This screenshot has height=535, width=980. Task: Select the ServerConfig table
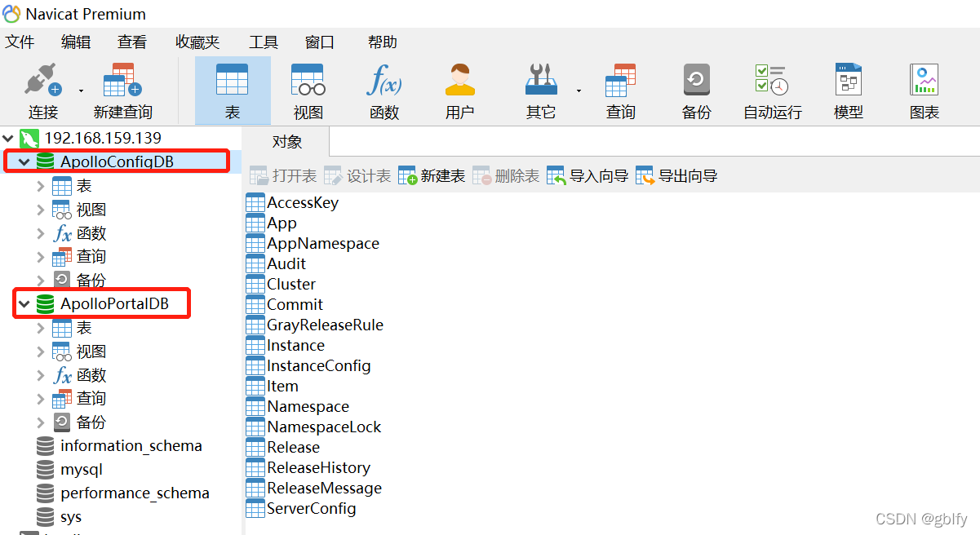(x=301, y=509)
